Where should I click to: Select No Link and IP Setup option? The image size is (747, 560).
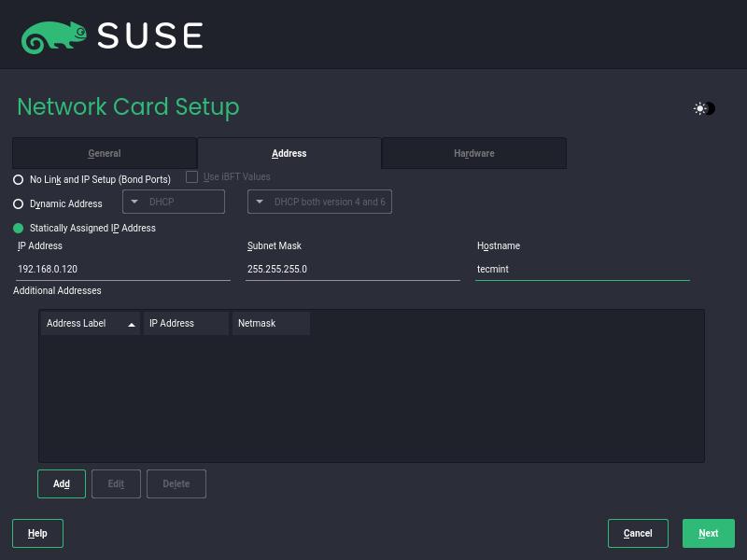click(18, 179)
